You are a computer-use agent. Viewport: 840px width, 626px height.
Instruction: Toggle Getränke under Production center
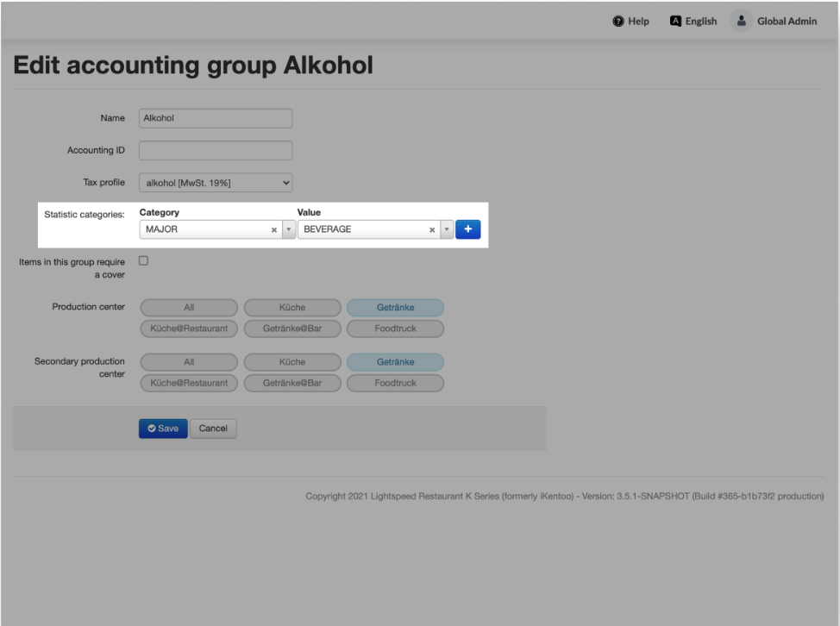click(395, 308)
